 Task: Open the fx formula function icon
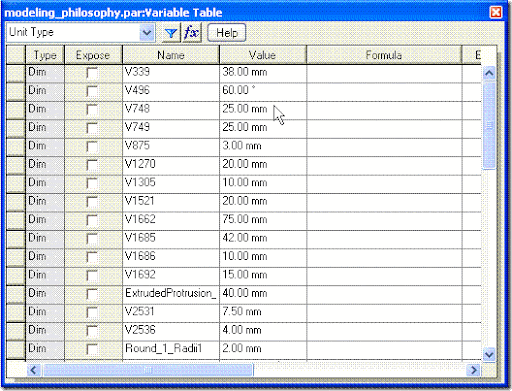(x=192, y=33)
